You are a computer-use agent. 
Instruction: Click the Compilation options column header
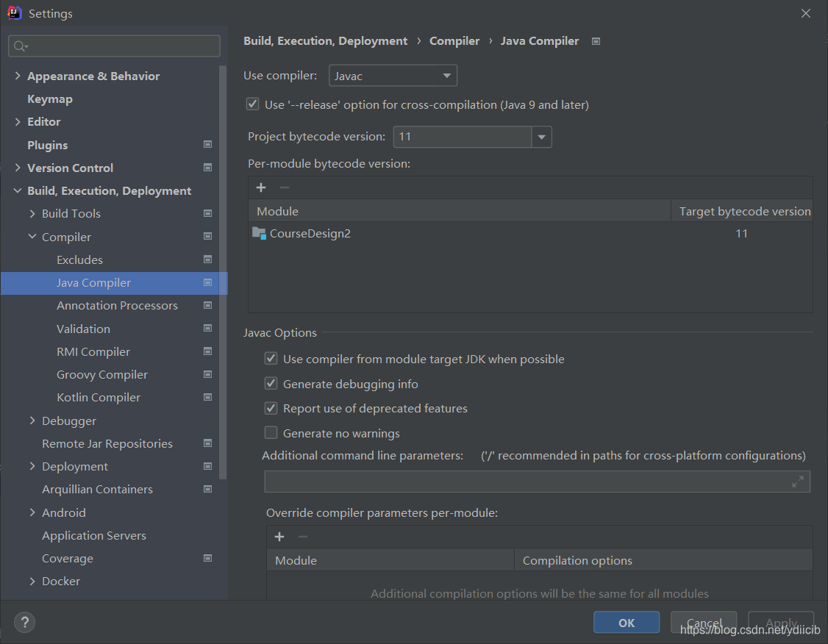(x=663, y=561)
